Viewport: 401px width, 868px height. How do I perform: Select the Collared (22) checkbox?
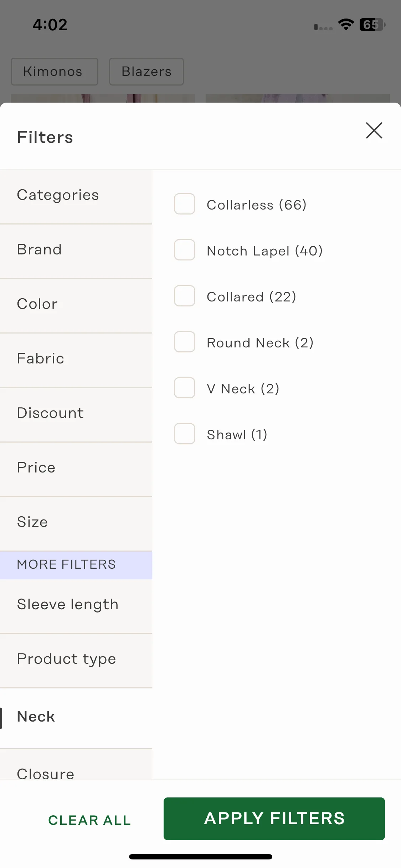click(184, 296)
